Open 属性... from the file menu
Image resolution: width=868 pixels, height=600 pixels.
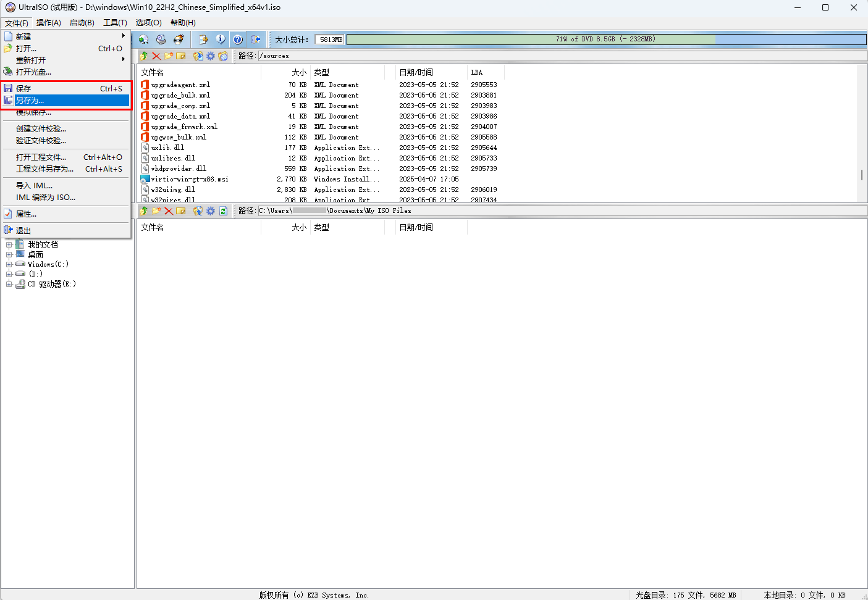[x=65, y=214]
